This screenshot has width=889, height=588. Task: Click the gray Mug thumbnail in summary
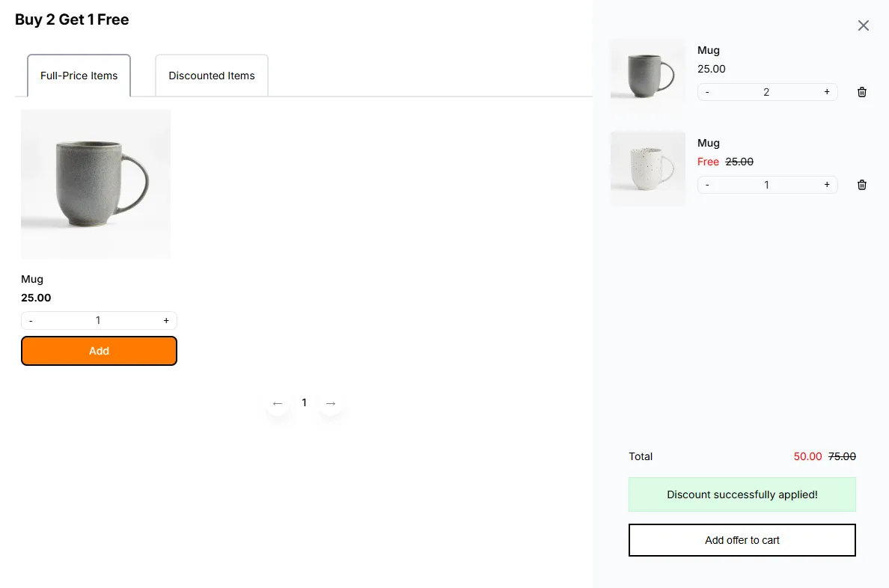(x=648, y=76)
